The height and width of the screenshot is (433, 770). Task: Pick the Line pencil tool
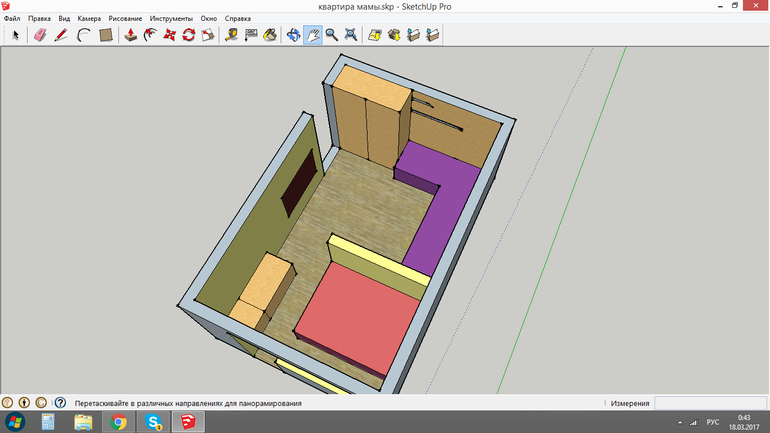point(60,35)
